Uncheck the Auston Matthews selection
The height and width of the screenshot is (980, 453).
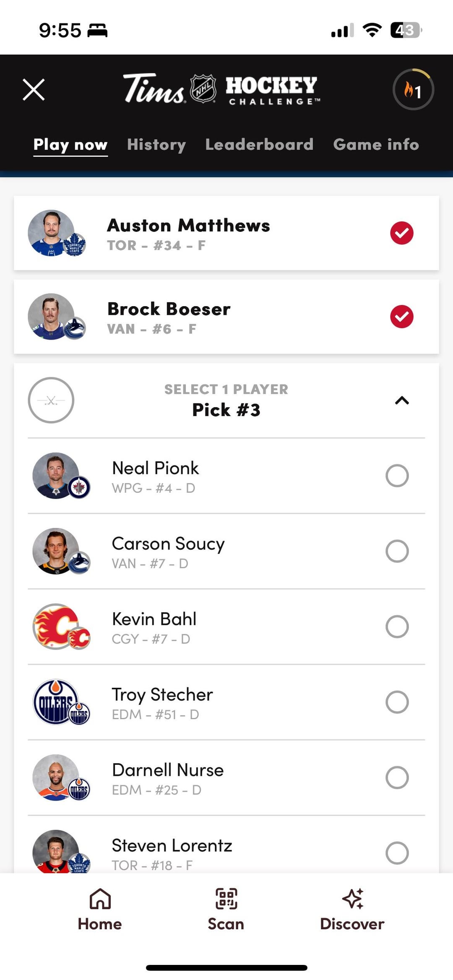[x=401, y=233]
